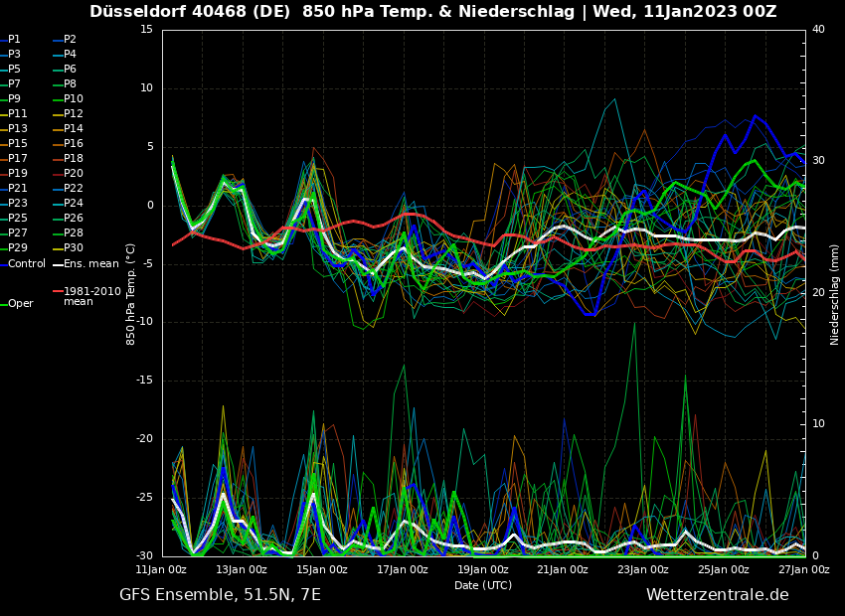Viewport: 845px width, 616px height.
Task: Click the GFS Ensemble, 51.5N, 7E caption
Action: tap(220, 595)
